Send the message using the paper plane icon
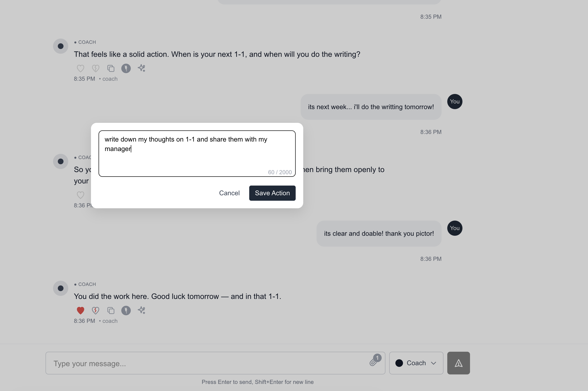Viewport: 588px width, 391px height. [x=459, y=363]
